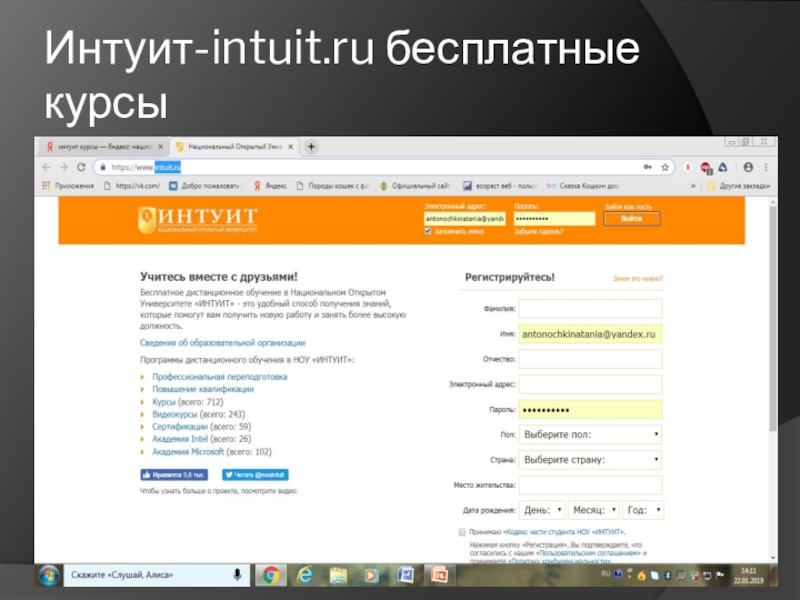Open the 'День' birth date dropdown

(542, 510)
